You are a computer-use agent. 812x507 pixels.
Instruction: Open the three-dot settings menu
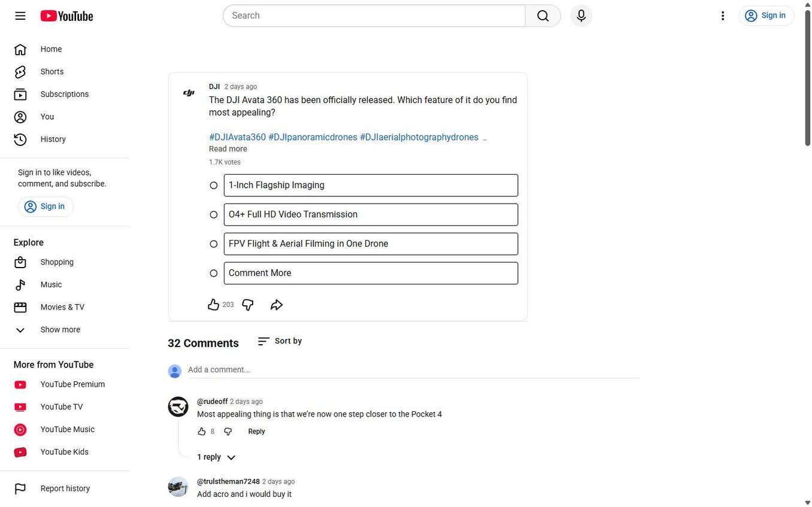[723, 16]
